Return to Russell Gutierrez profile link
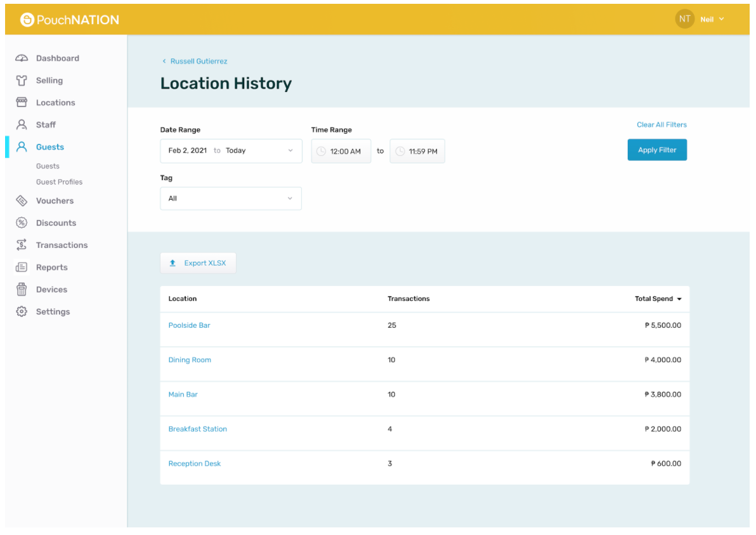This screenshot has height=535, width=756. click(199, 61)
